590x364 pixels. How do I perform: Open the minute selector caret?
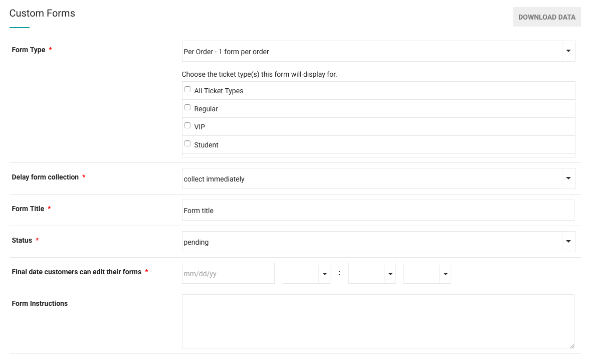[x=390, y=273]
